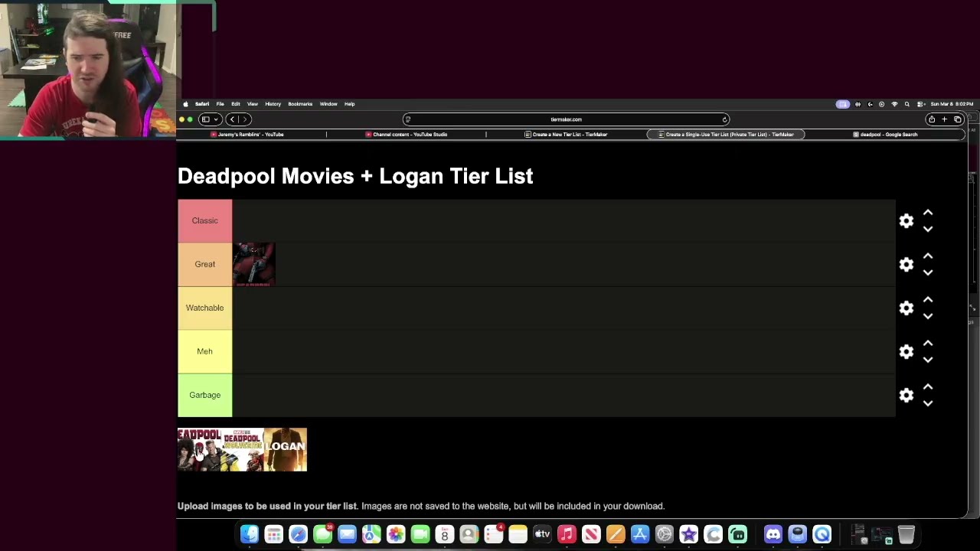980x551 pixels.
Task: Open Launchpad from the Dock
Action: coord(273,534)
